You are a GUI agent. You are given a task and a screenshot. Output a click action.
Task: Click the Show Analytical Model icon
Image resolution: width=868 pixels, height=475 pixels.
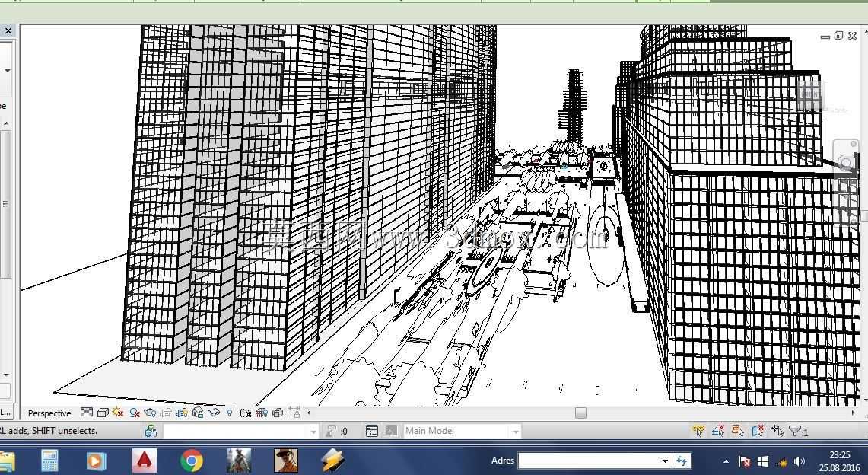[262, 413]
